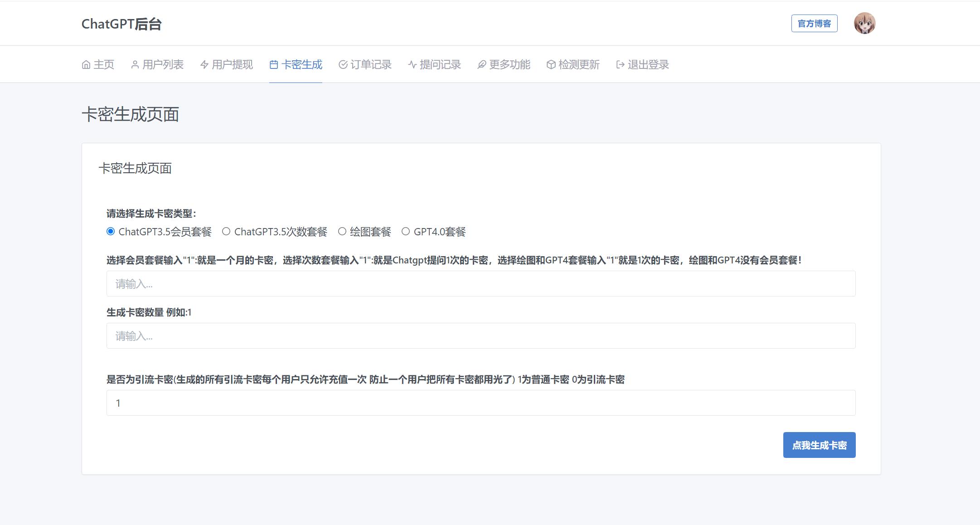Switch to the 订单记录 tab
This screenshot has width=980, height=525.
[x=371, y=64]
